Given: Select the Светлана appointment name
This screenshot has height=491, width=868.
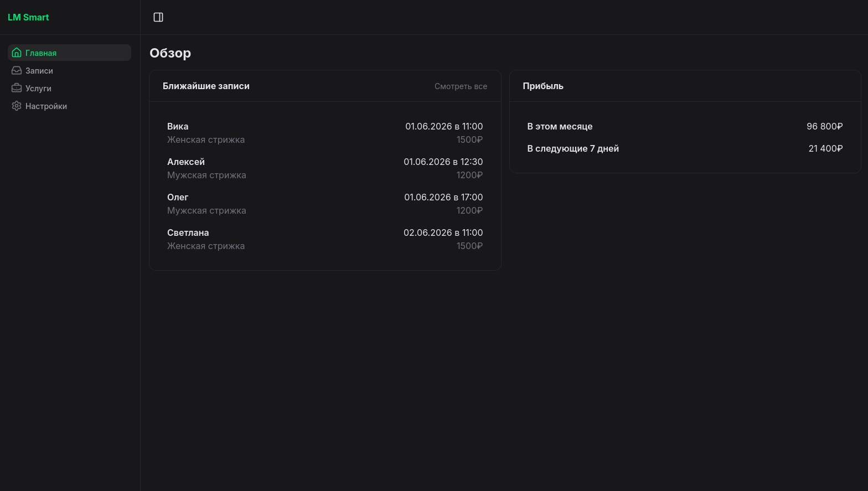Looking at the screenshot, I should 188,232.
